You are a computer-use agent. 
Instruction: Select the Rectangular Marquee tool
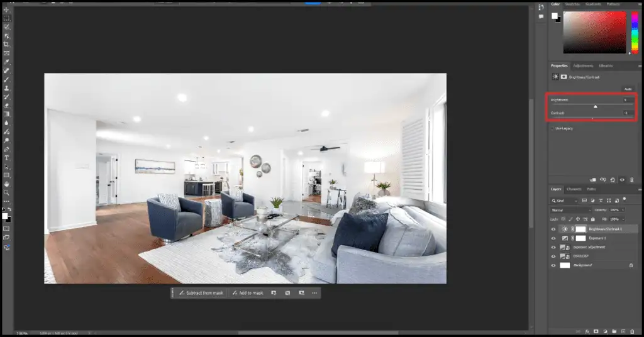click(x=6, y=18)
